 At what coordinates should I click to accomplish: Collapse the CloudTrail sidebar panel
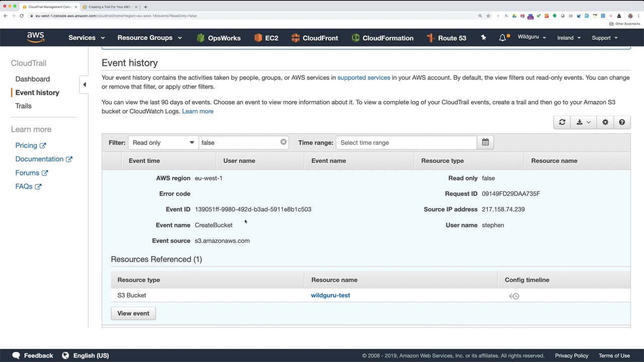tap(85, 84)
